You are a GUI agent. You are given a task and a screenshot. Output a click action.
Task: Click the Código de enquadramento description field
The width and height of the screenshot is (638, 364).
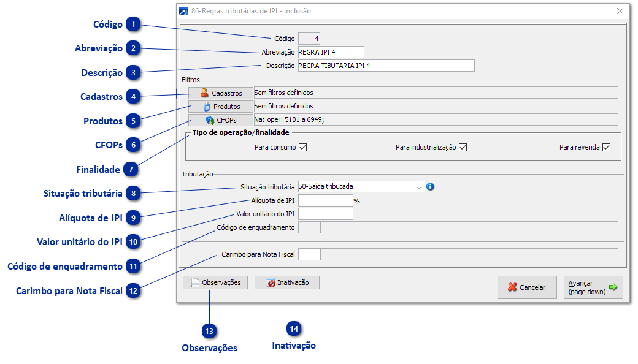(x=469, y=227)
